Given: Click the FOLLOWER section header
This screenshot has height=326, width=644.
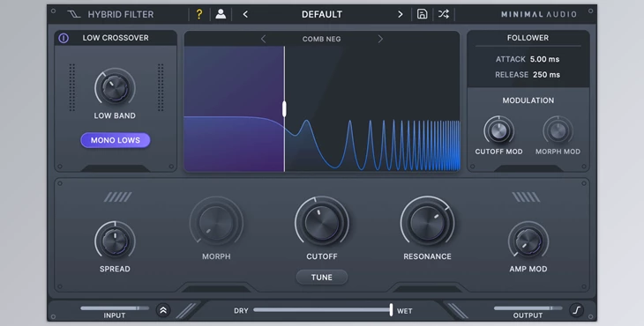Looking at the screenshot, I should (528, 38).
